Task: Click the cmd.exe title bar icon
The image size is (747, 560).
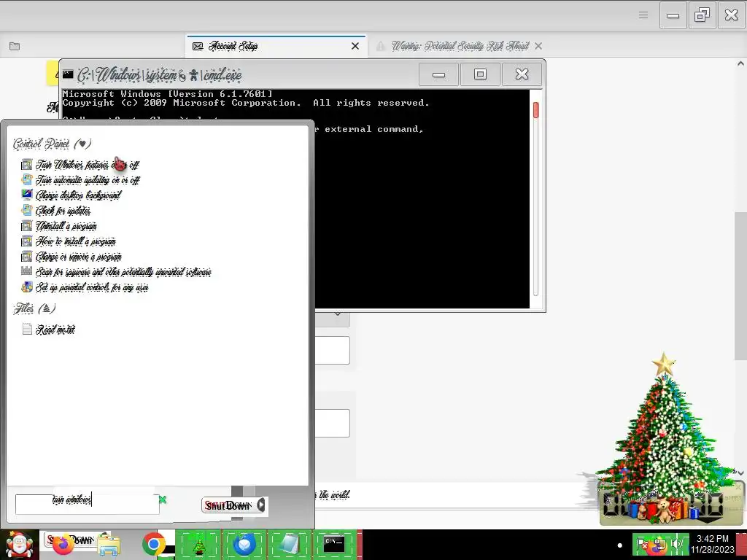Action: (x=68, y=74)
